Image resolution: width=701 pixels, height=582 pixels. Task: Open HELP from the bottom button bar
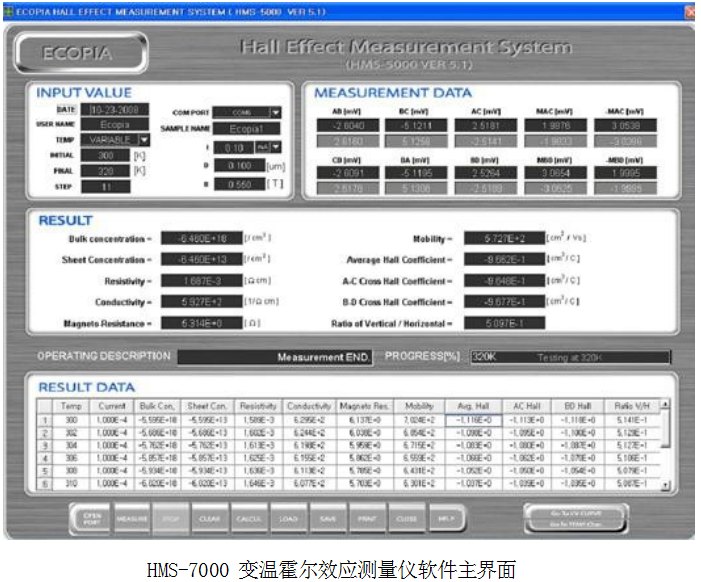(x=445, y=516)
